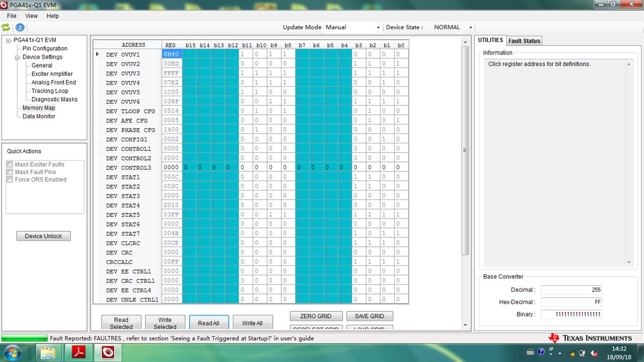Screen dimensions: 644x362
Task: Click the Information panel scroll down arrow
Action: (x=629, y=263)
